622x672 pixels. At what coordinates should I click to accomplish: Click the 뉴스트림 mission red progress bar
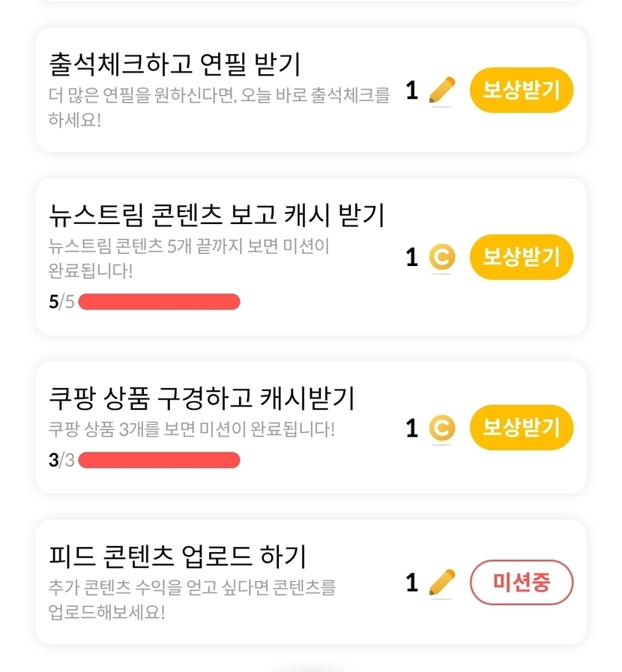coord(159,302)
